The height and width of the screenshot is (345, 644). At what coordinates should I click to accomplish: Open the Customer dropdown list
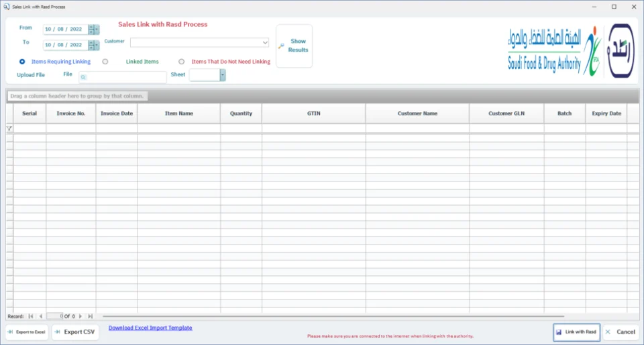click(x=265, y=42)
